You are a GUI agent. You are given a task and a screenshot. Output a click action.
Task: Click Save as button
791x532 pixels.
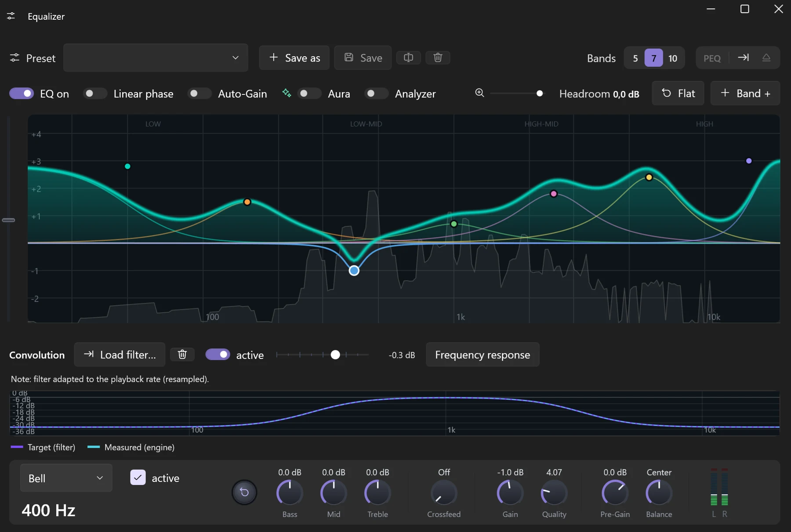tap(294, 58)
